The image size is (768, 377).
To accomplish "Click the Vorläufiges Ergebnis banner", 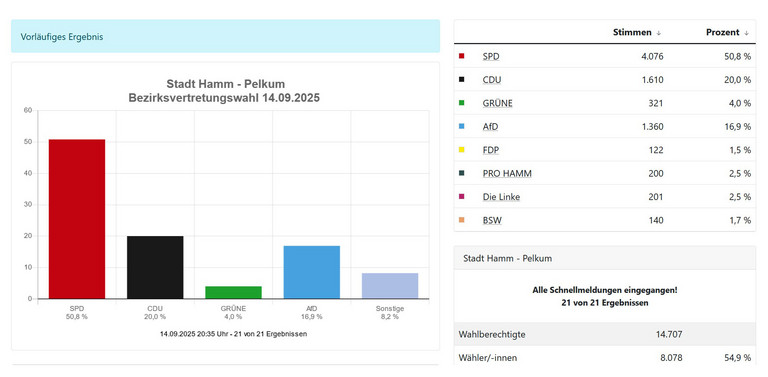I will pos(225,36).
